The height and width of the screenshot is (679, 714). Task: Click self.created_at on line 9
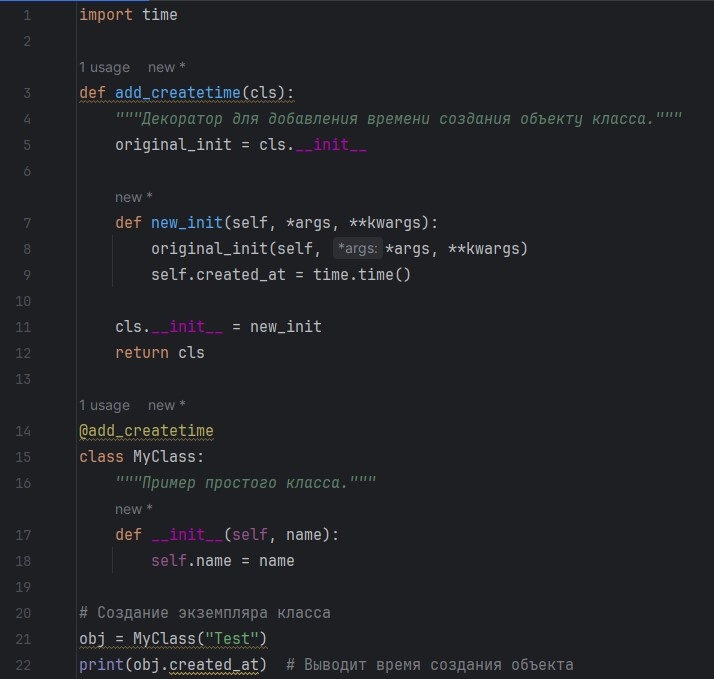point(218,275)
